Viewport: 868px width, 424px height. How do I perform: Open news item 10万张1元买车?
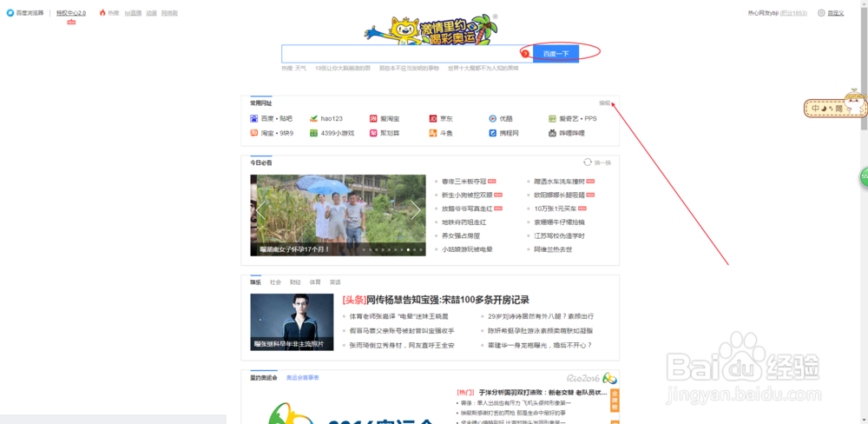[x=556, y=209]
